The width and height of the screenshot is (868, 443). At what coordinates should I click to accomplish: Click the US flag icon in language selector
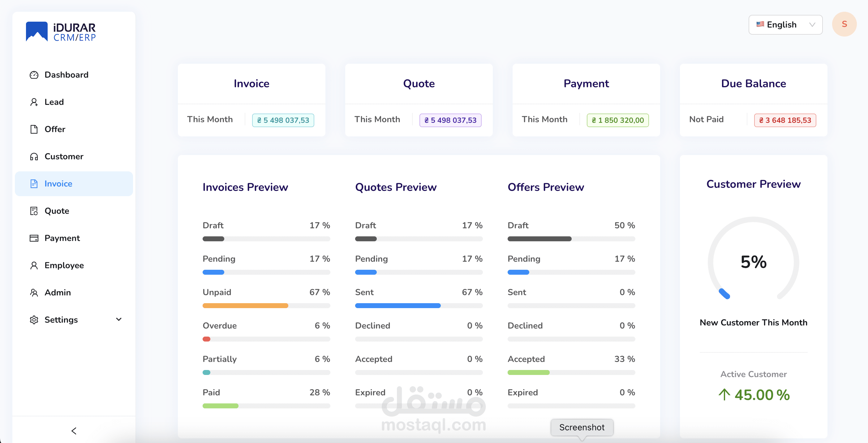click(x=760, y=24)
